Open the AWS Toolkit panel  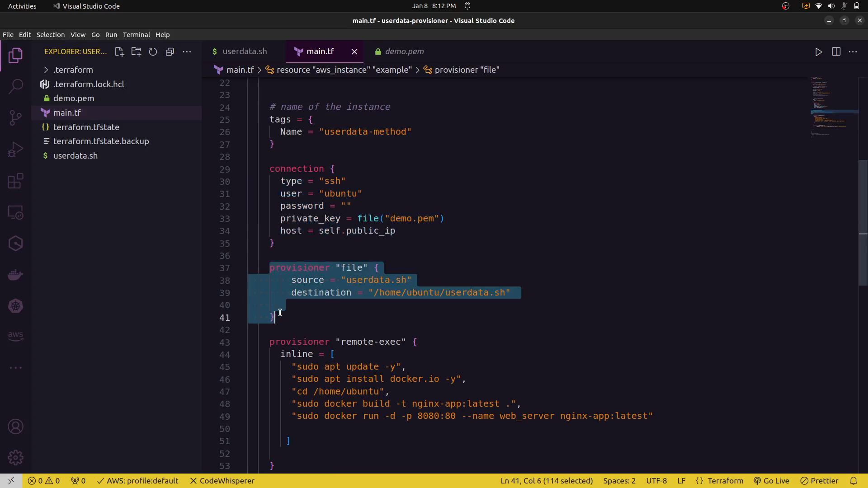pos(16,336)
